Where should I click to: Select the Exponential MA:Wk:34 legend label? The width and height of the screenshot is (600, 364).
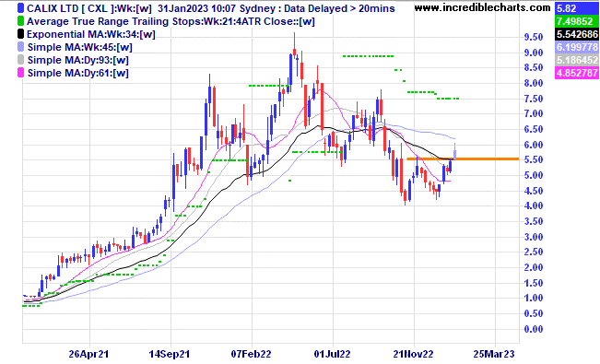(x=91, y=34)
